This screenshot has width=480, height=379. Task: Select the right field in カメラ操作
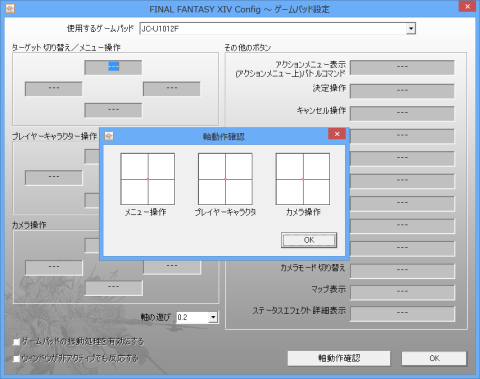[x=172, y=268]
